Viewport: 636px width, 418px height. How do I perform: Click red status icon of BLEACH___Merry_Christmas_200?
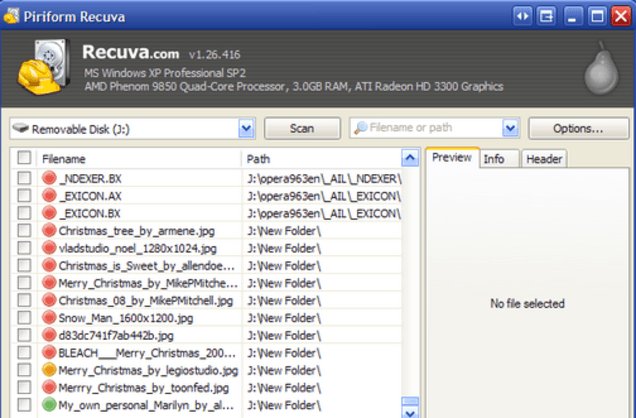pyautogui.click(x=49, y=352)
